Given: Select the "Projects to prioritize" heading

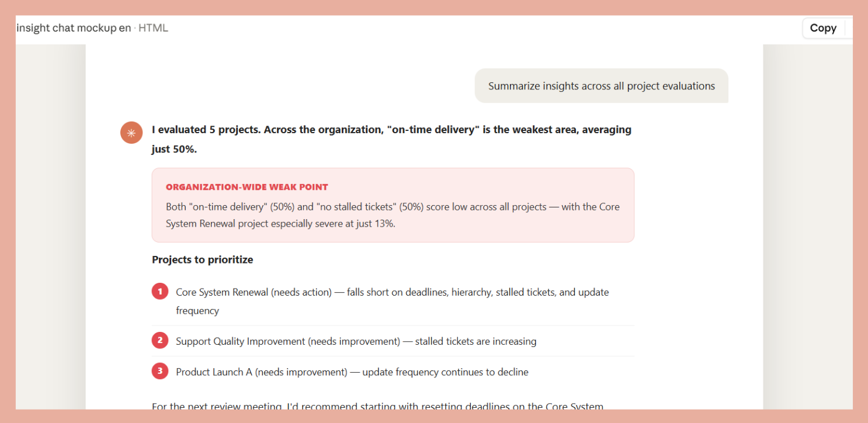Looking at the screenshot, I should [x=203, y=259].
